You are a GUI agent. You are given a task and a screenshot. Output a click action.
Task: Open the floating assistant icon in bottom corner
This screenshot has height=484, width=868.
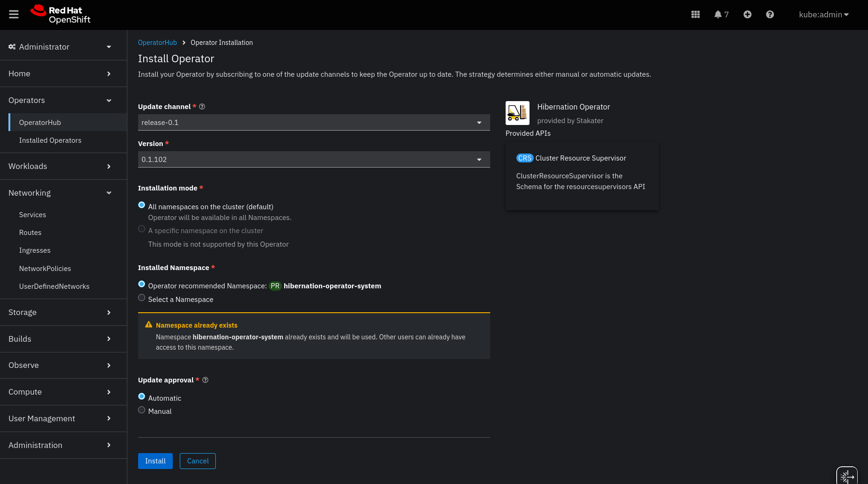click(846, 477)
